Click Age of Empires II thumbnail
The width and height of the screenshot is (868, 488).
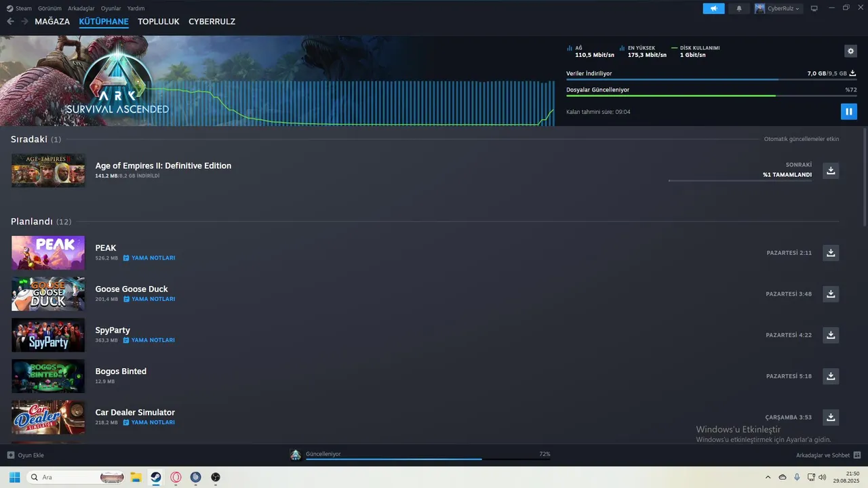pyautogui.click(x=48, y=170)
